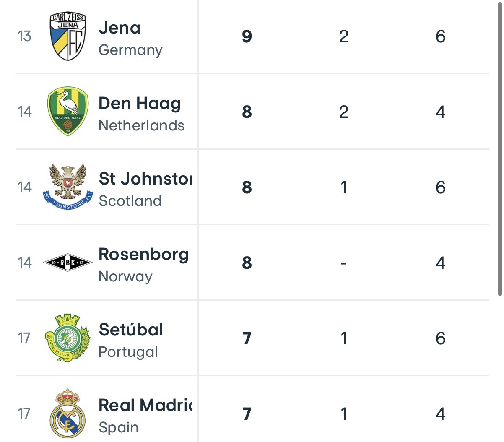Select the St Johnstone eagle crest
Image resolution: width=504 pixels, height=442 pixels.
pyautogui.click(x=68, y=187)
